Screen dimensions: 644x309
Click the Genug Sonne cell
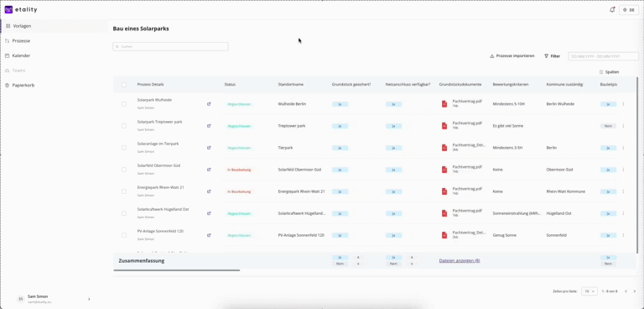point(505,235)
